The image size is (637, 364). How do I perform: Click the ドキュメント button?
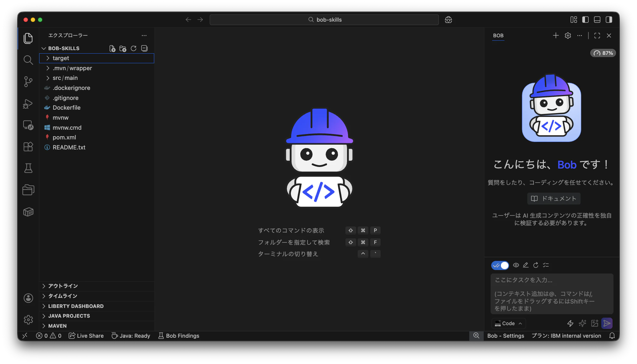coord(554,199)
